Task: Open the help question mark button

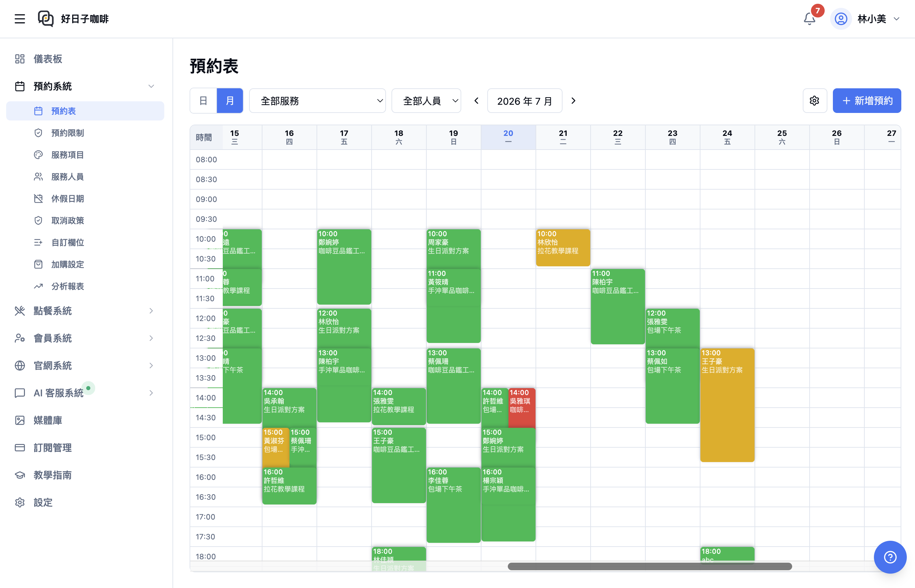Action: click(890, 557)
